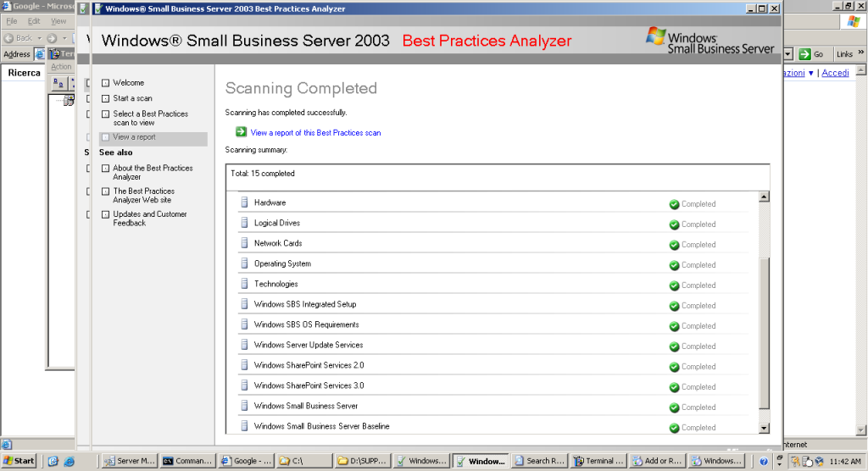
Task: Click the Go button in the browser window
Action: coord(811,54)
